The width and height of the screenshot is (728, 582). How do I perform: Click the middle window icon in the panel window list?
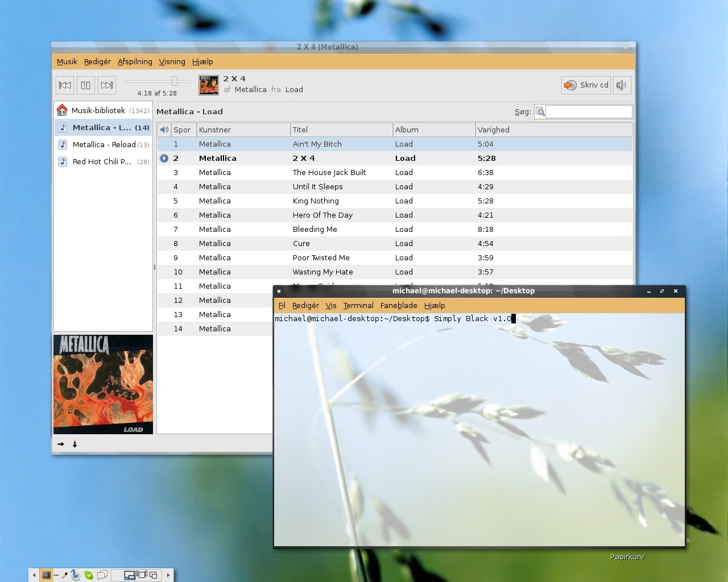pyautogui.click(x=142, y=575)
